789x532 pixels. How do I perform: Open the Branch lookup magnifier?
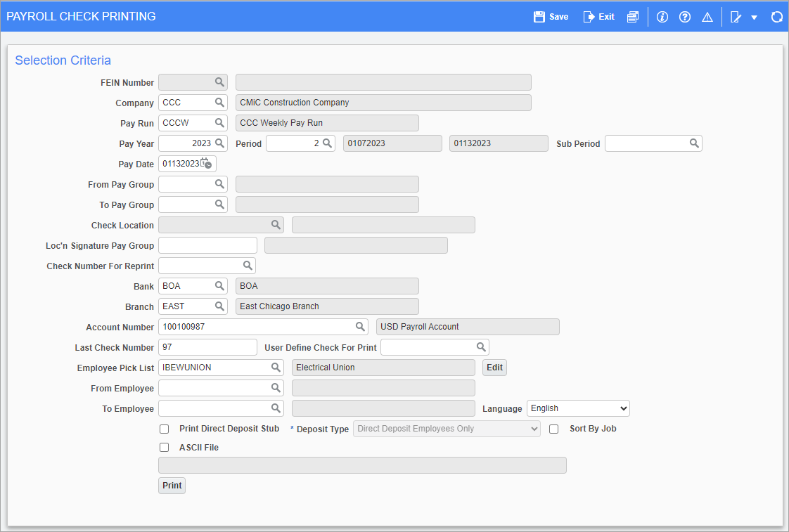coord(219,306)
